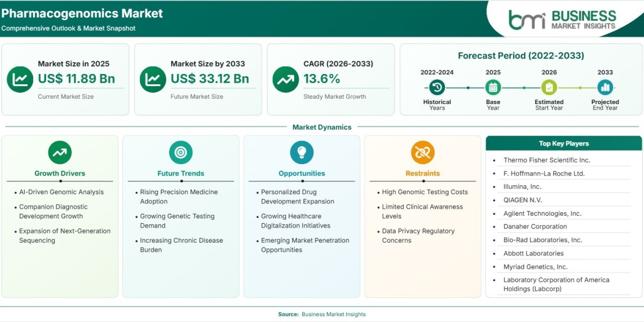Click the Projected End Year bar chart icon
Viewport: 644px width, 322px height.
(x=605, y=87)
